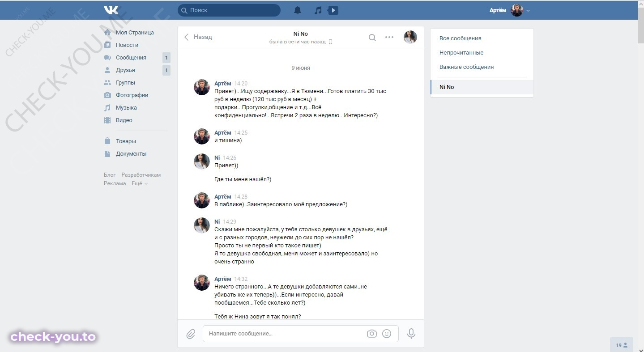Click Ni's avatar on the 14:29 message
Viewport: 644px width, 352px height.
point(202,225)
